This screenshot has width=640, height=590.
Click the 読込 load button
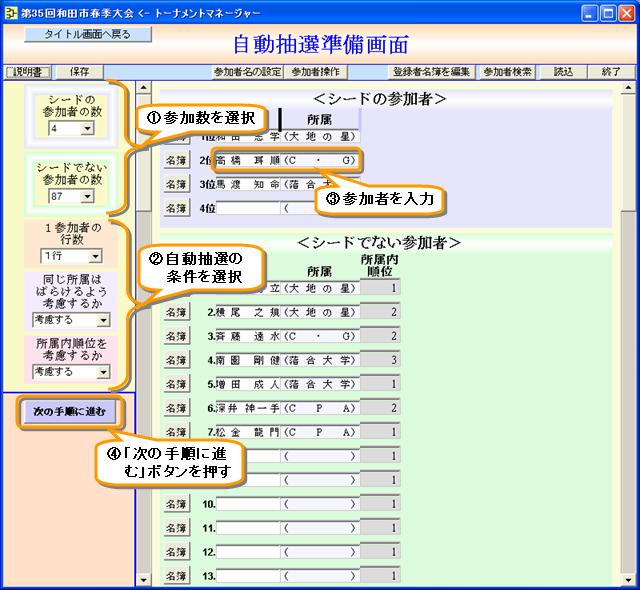point(564,72)
